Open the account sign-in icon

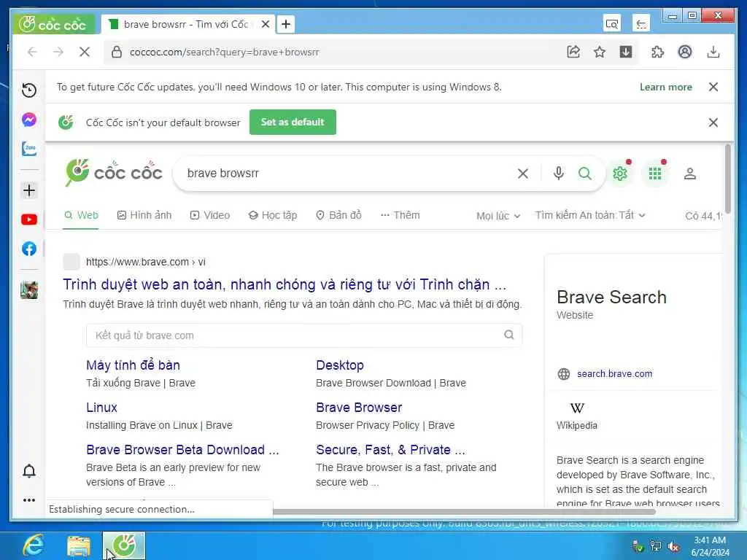point(690,174)
